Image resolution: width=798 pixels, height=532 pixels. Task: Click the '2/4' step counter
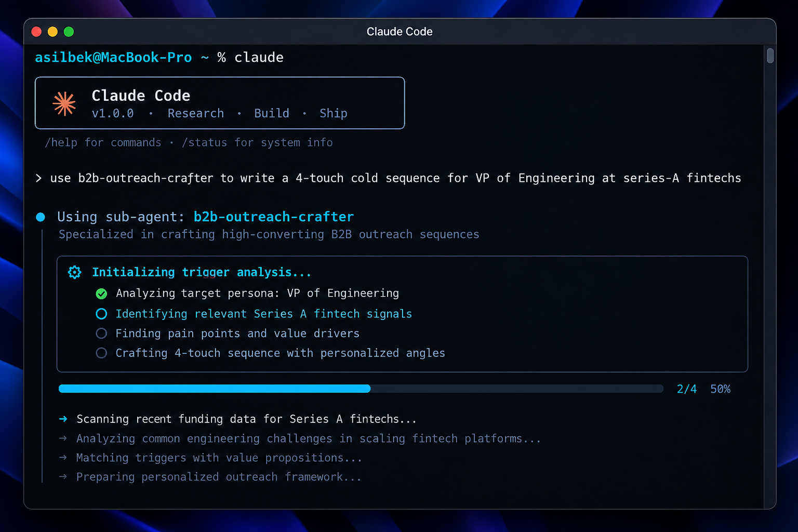[x=687, y=389]
